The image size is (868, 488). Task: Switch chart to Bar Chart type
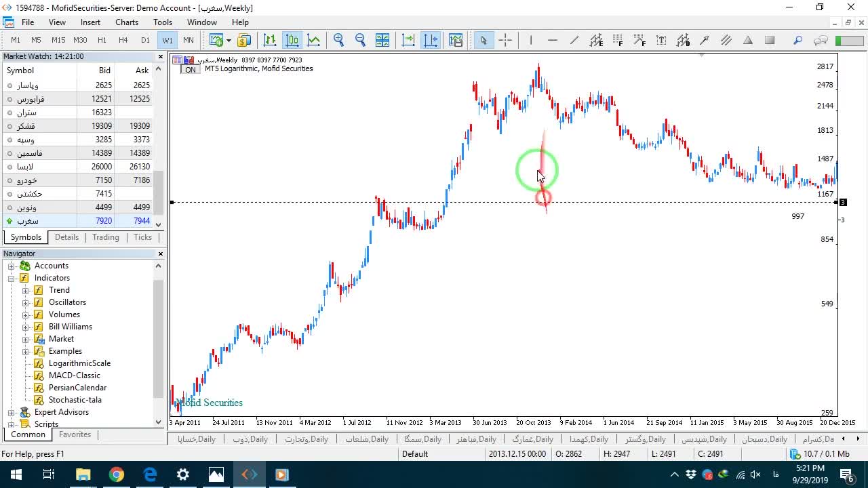pyautogui.click(x=270, y=40)
